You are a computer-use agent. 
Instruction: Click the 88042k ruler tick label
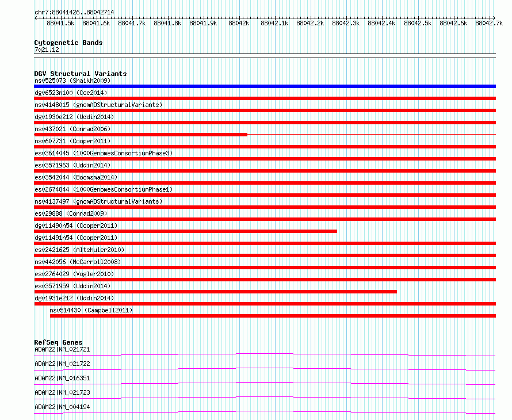[239, 23]
